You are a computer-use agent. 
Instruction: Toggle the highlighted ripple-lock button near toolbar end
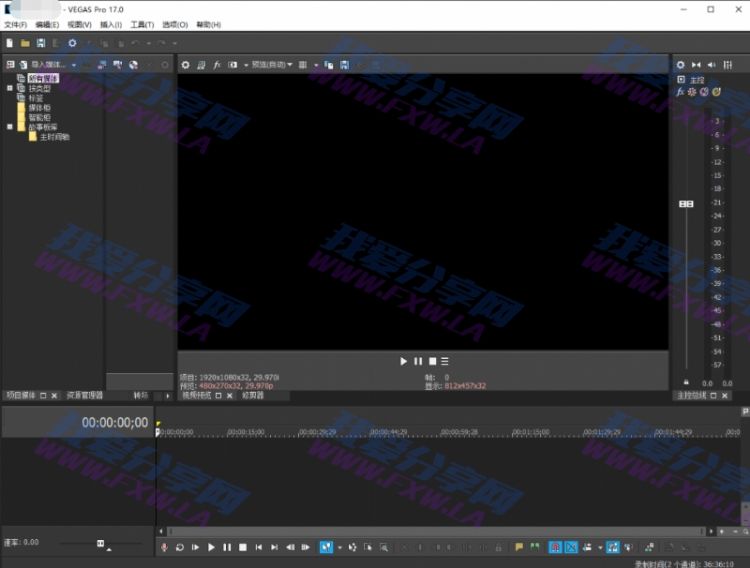pyautogui.click(x=613, y=547)
